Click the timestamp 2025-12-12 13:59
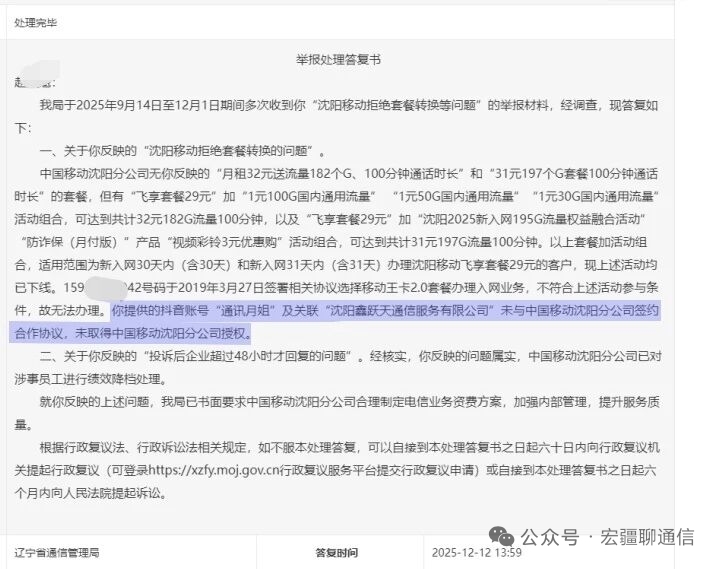 click(476, 553)
